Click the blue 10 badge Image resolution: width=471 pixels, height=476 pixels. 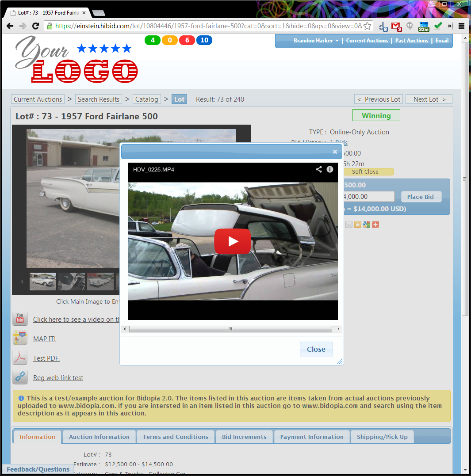click(204, 40)
